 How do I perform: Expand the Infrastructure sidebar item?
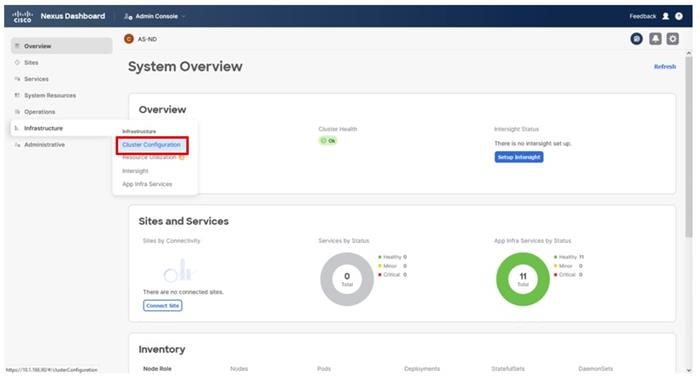pyautogui.click(x=62, y=128)
